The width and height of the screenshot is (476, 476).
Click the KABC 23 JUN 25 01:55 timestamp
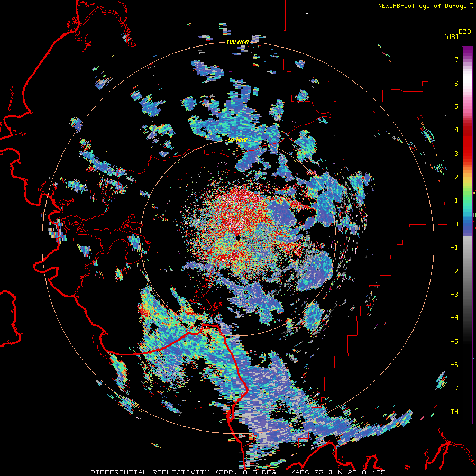[x=338, y=472]
